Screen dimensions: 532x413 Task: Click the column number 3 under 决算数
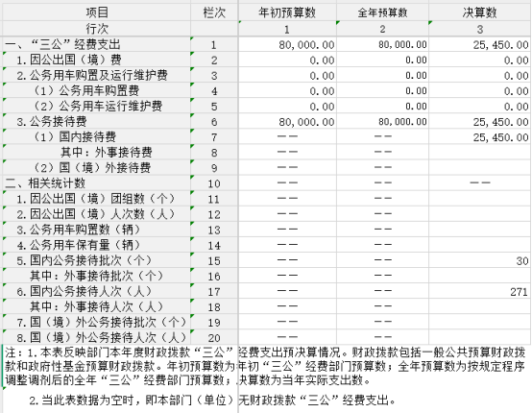480,30
